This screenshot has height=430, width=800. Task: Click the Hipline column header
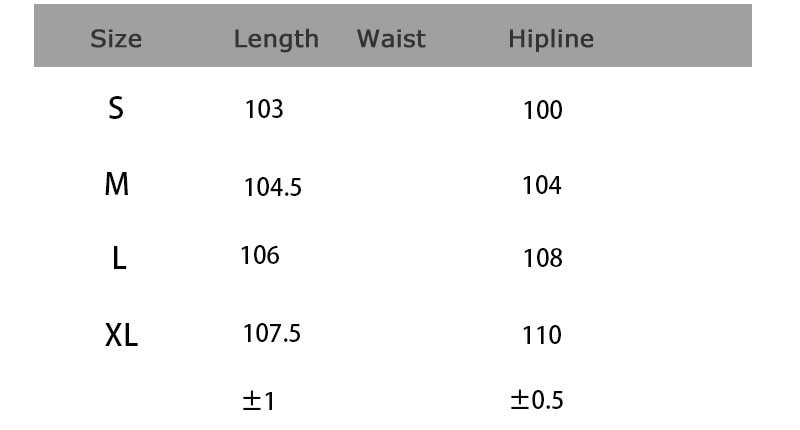click(551, 39)
